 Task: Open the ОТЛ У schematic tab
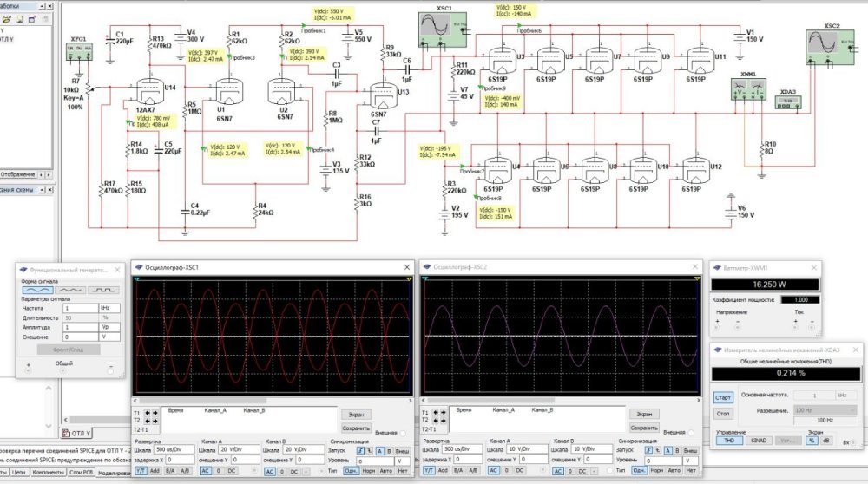pyautogui.click(x=78, y=432)
